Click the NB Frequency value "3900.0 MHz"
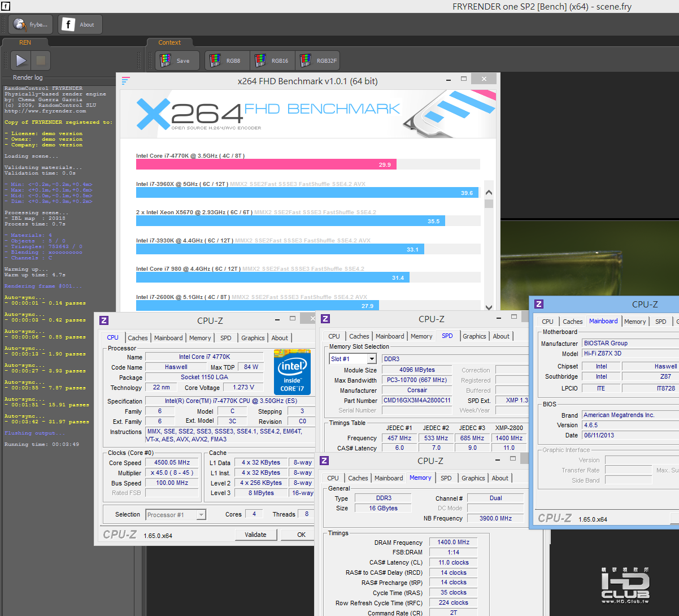The image size is (679, 616). click(496, 518)
